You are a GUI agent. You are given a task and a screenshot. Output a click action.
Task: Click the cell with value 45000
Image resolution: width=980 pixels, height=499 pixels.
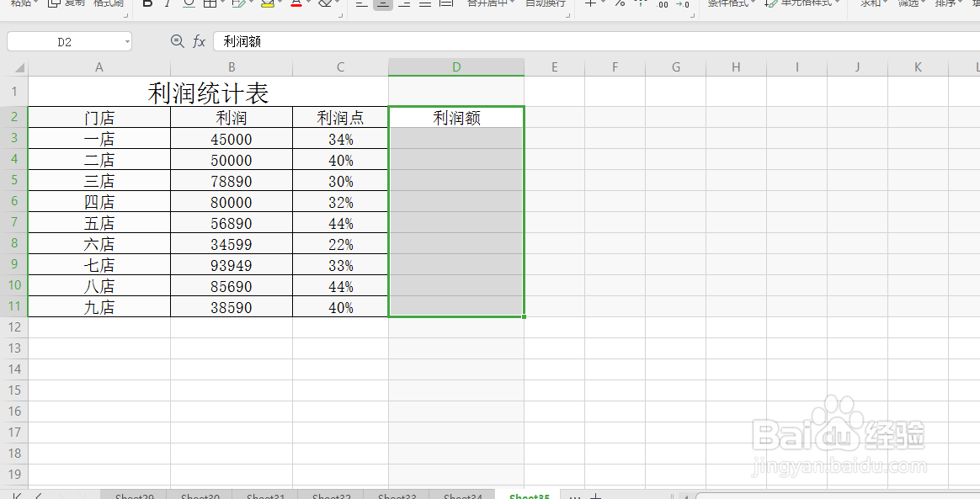pyautogui.click(x=232, y=139)
